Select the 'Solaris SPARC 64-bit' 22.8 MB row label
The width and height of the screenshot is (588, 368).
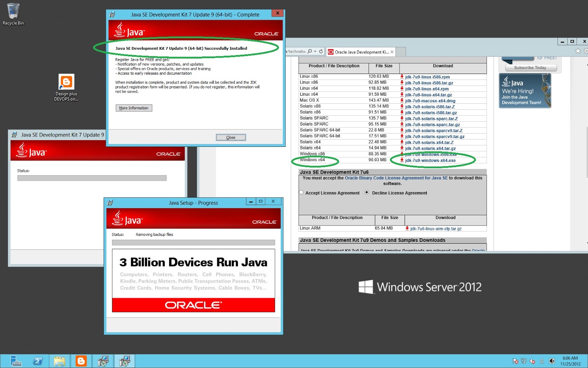(x=320, y=130)
